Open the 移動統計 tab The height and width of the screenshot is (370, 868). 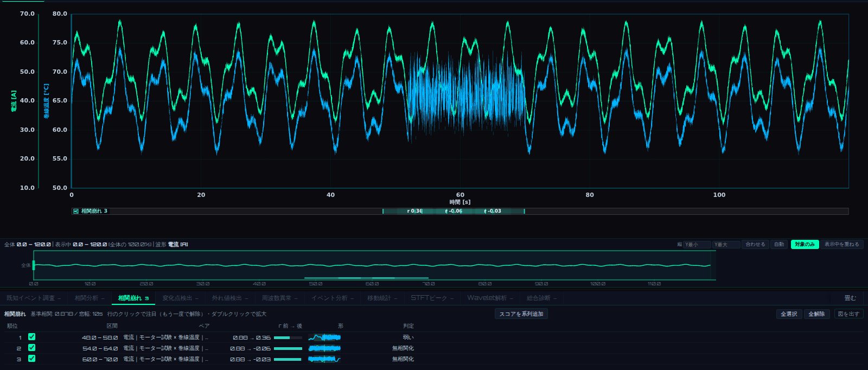pos(382,298)
